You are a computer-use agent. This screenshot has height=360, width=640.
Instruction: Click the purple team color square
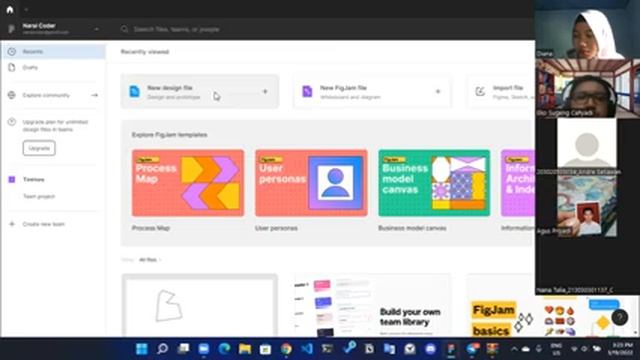(x=12, y=180)
